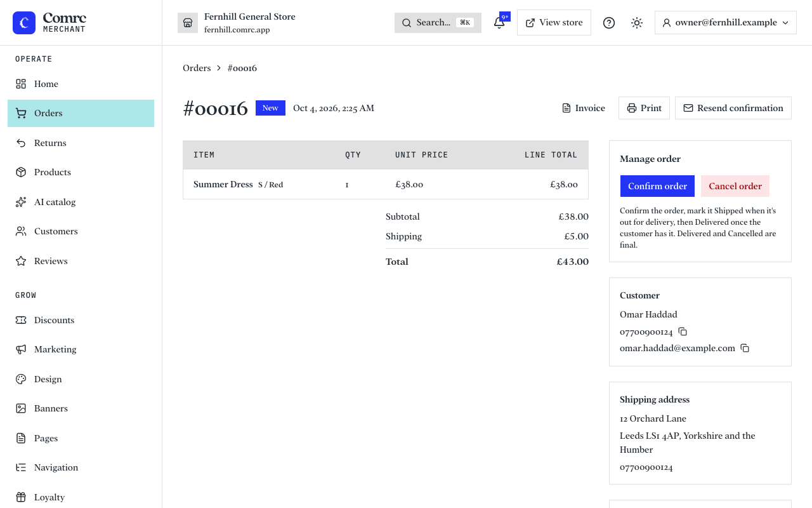Image resolution: width=812 pixels, height=508 pixels.
Task: Click the View store button
Action: pyautogui.click(x=554, y=23)
